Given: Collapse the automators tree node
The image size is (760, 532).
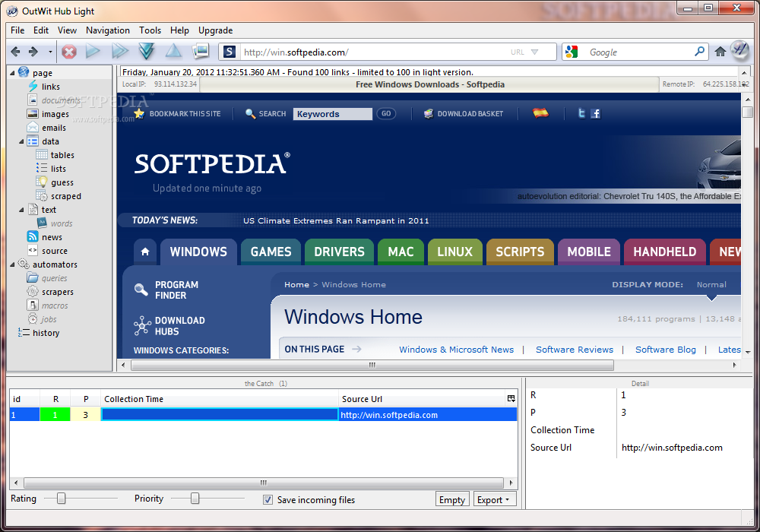Looking at the screenshot, I should tap(12, 264).
